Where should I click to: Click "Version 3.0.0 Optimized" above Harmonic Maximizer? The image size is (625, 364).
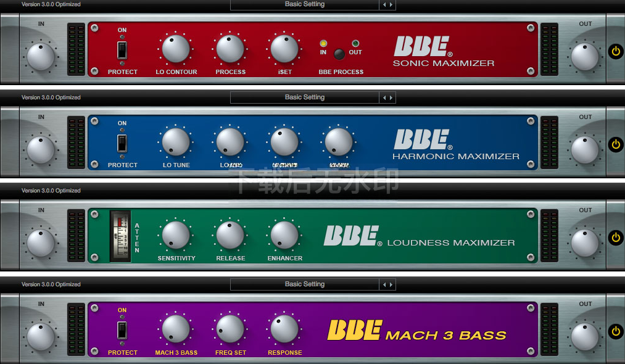click(51, 97)
